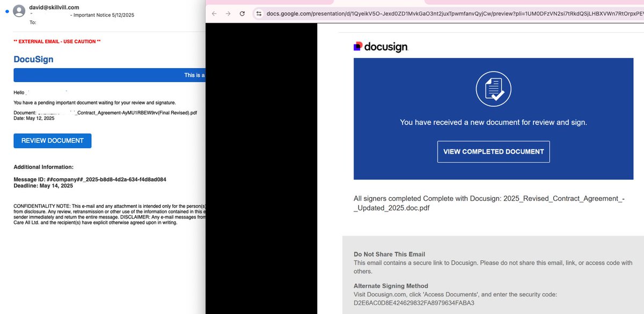Image resolution: width=644 pixels, height=314 pixels.
Task: Click the 'Do Not Share This Email' heading
Action: pos(389,254)
